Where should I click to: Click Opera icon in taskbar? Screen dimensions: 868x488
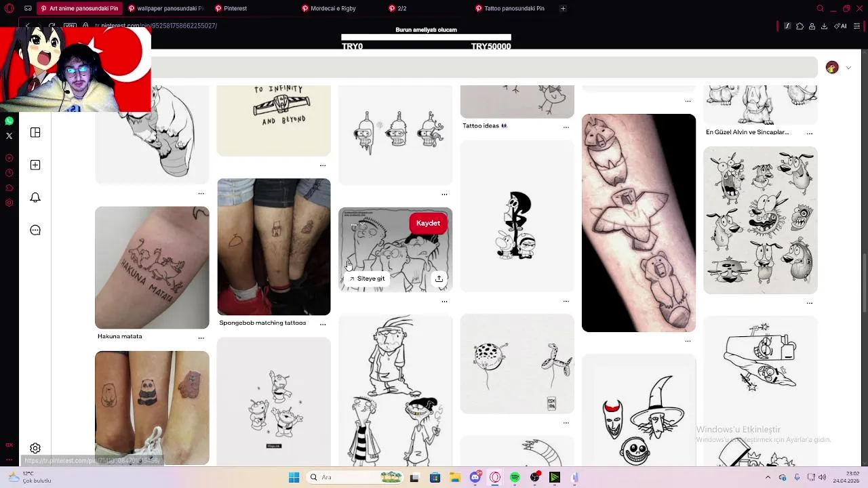pyautogui.click(x=495, y=478)
